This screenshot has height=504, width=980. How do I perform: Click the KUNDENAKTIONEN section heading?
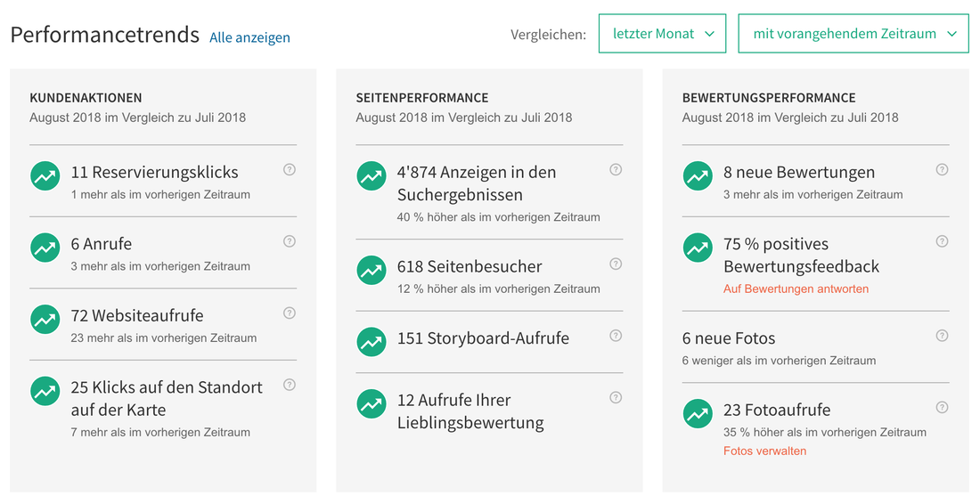(86, 97)
